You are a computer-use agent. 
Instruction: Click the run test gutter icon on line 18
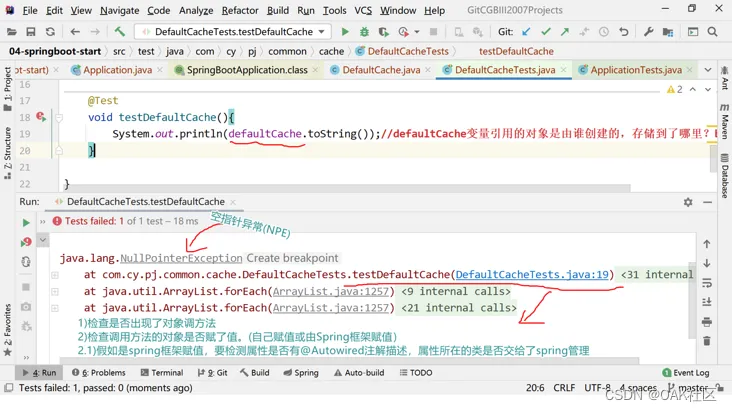click(41, 117)
